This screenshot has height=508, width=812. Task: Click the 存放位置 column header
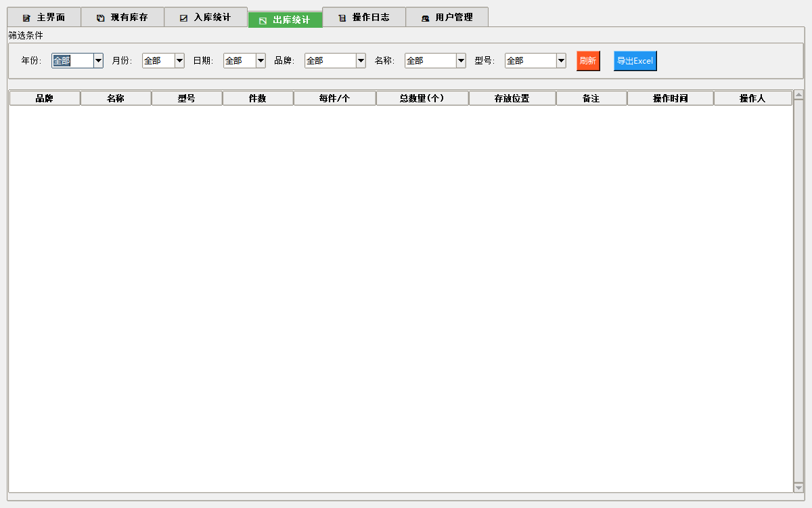pos(512,98)
